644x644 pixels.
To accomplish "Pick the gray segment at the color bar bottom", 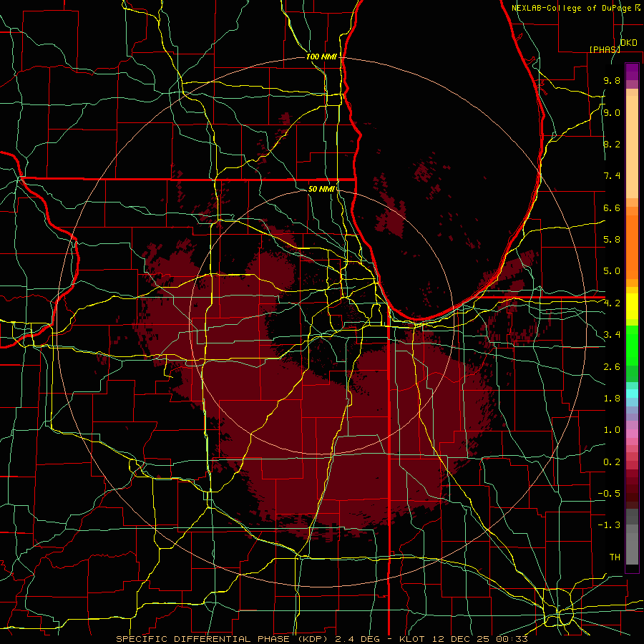I will click(632, 545).
